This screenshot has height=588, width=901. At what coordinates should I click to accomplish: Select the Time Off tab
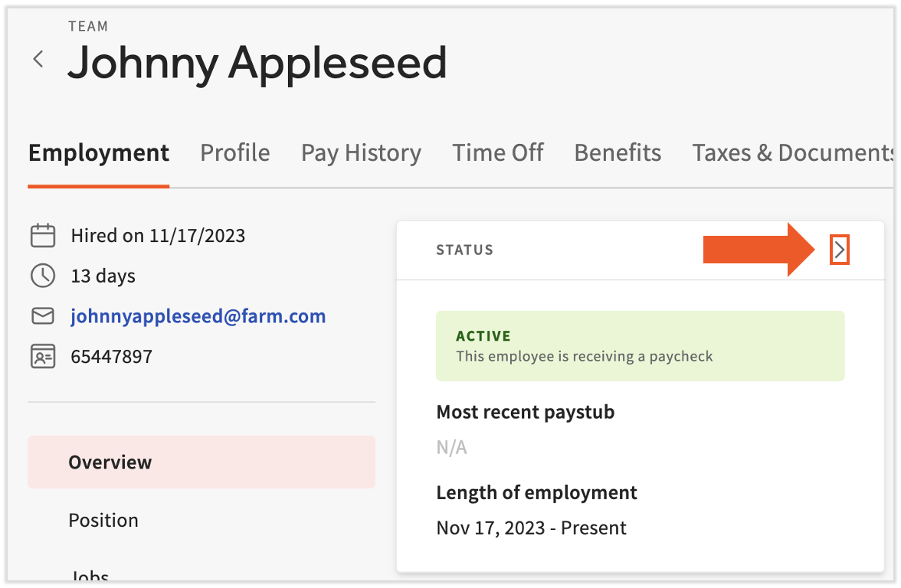click(x=498, y=153)
